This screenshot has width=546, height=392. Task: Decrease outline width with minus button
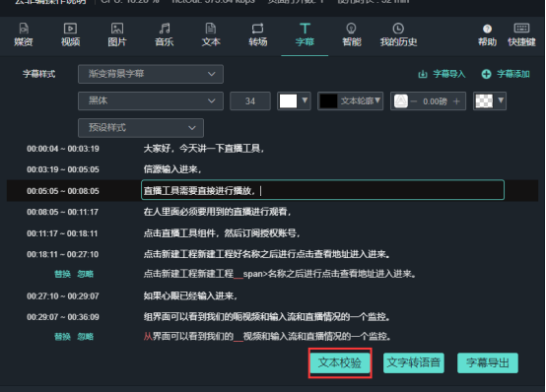(414, 101)
